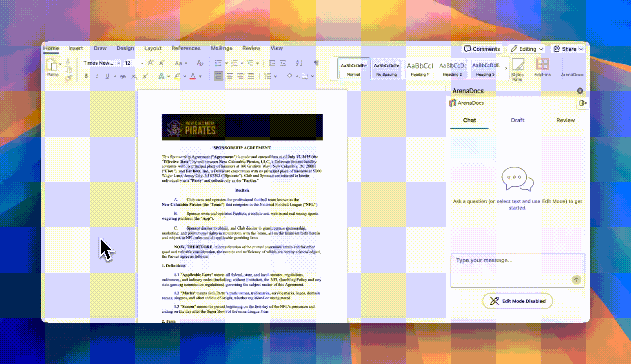Switch to the Review ribbon tab
Screen dimensions: 631x364
[251, 48]
